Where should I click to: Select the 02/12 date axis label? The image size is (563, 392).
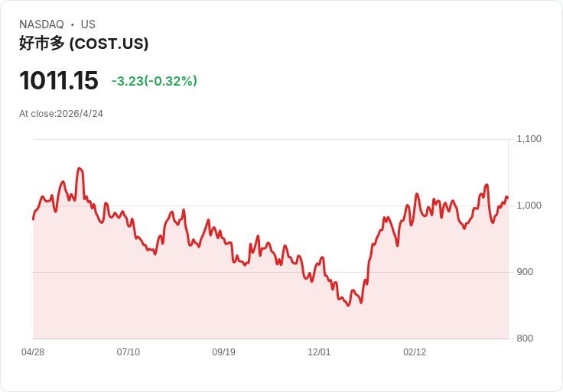tap(415, 352)
